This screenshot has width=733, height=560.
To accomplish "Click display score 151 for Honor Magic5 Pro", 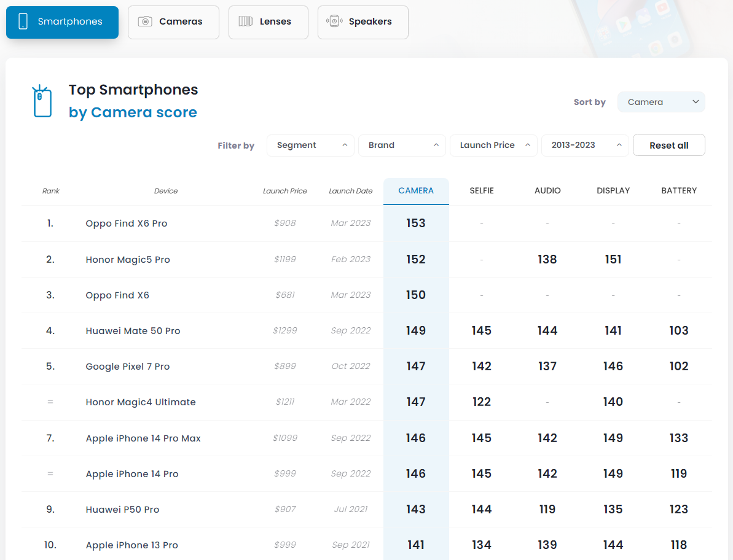I will point(613,259).
